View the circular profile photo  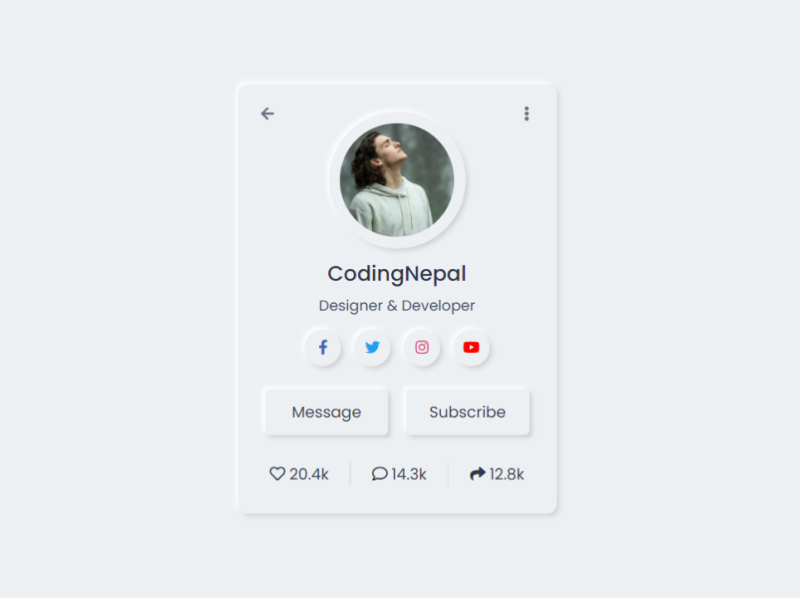click(x=397, y=180)
